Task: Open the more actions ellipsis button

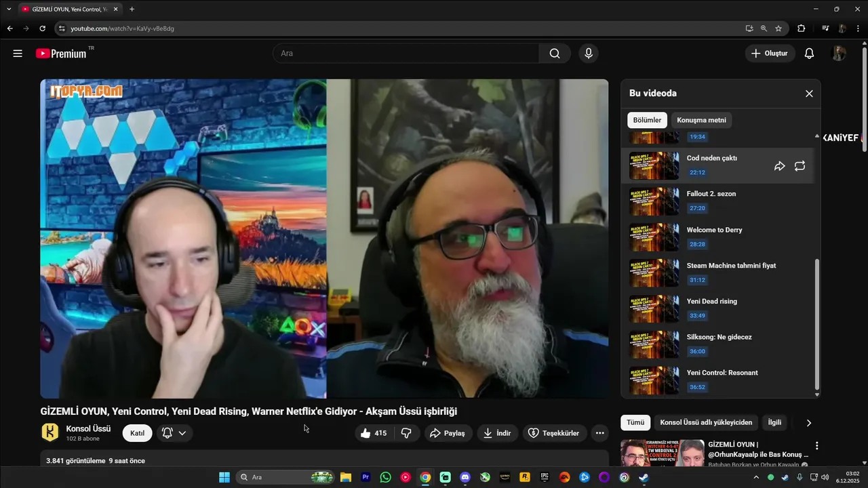Action: 599,433
